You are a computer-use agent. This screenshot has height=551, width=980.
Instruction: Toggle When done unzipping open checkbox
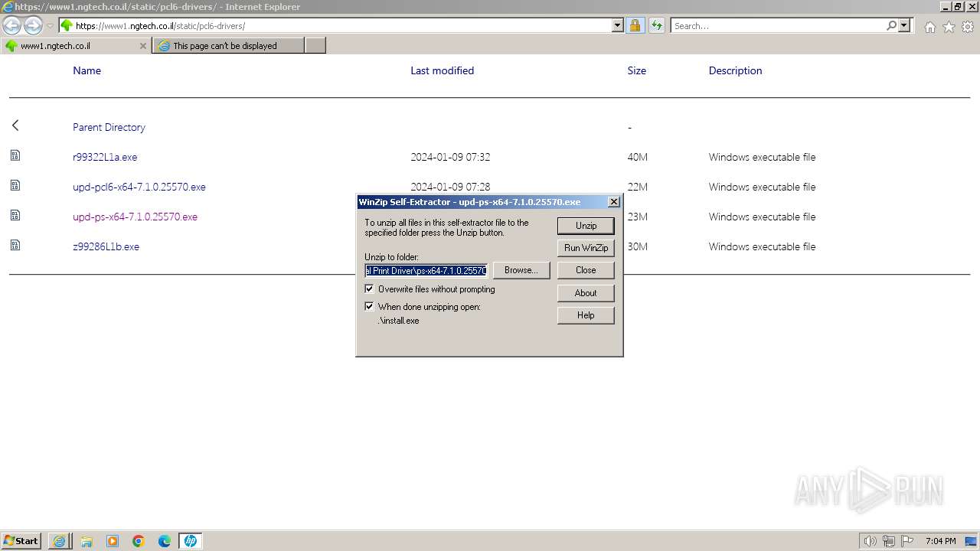coord(369,307)
